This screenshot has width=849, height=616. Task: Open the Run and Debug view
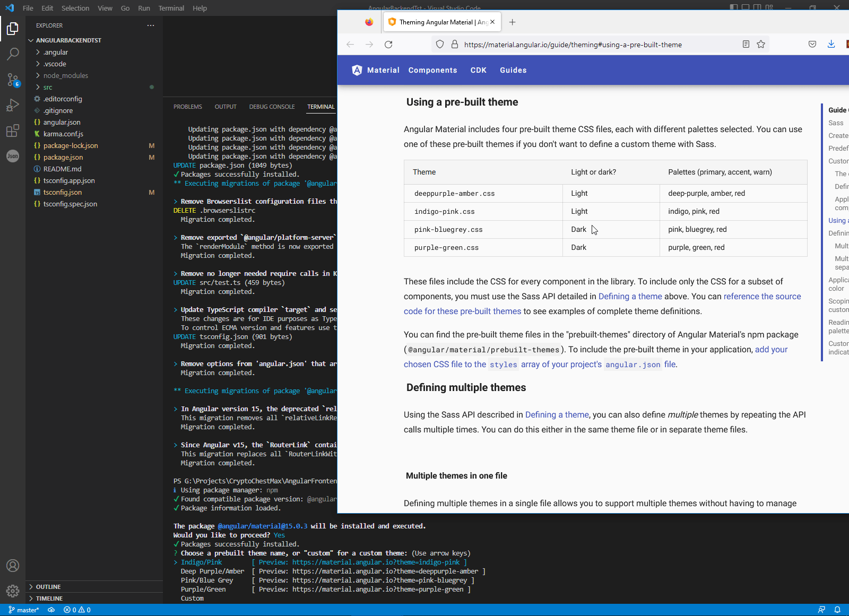[13, 105]
